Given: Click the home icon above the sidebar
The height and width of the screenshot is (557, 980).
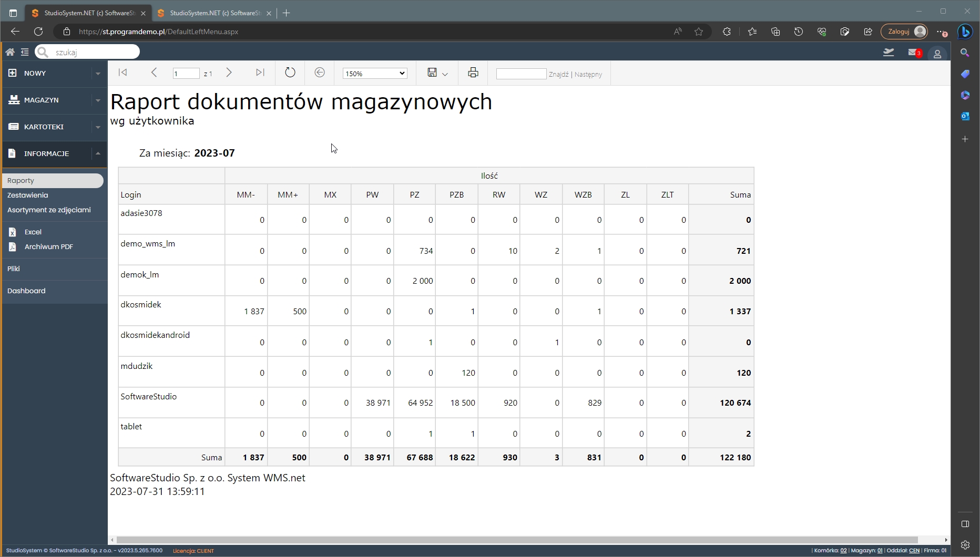Looking at the screenshot, I should point(9,51).
